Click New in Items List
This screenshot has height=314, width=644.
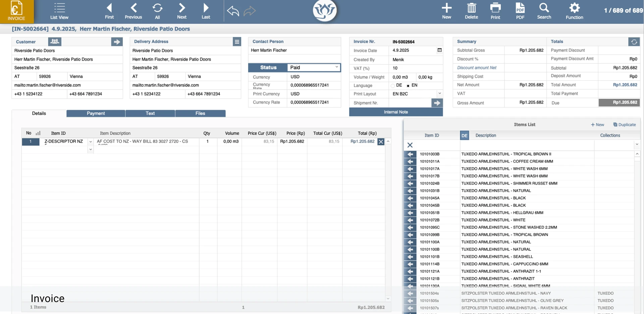click(597, 125)
